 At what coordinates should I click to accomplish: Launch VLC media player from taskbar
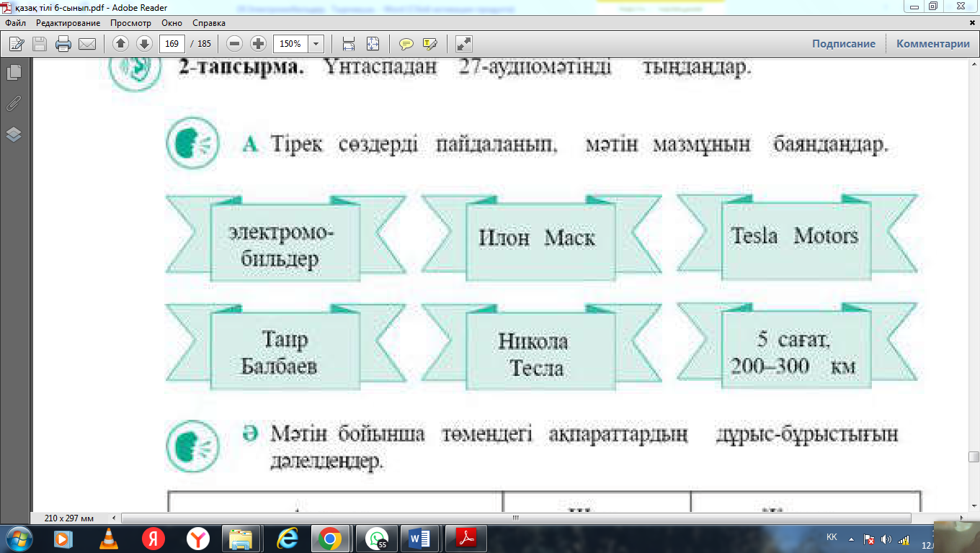108,538
